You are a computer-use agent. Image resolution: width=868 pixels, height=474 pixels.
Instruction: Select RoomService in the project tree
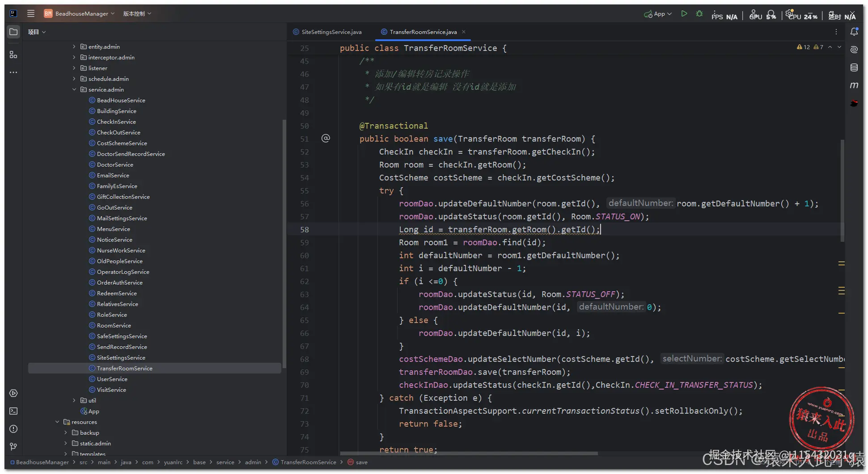[x=110, y=325]
